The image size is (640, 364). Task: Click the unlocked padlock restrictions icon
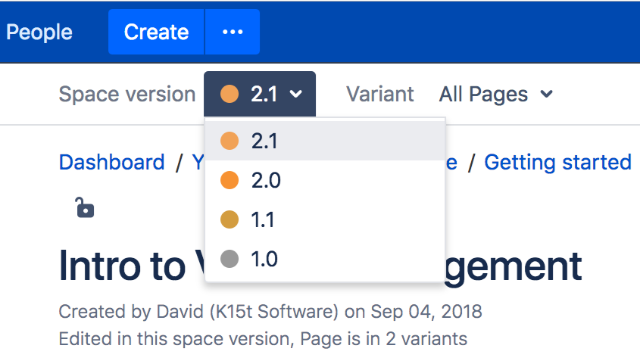(x=85, y=207)
